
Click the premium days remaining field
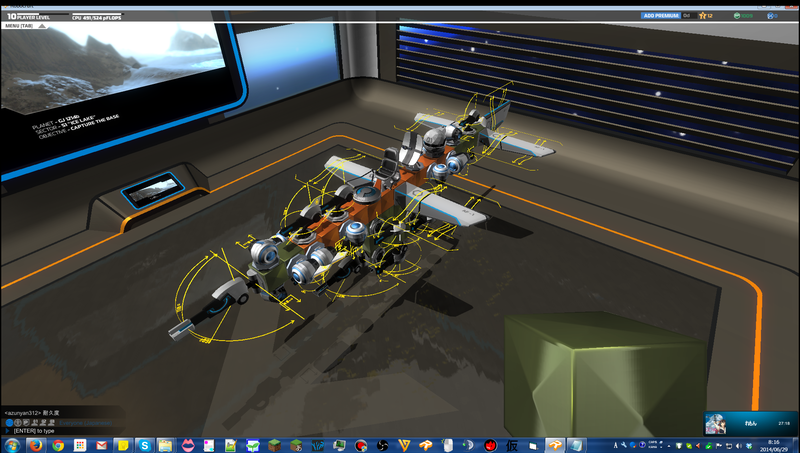(x=688, y=16)
